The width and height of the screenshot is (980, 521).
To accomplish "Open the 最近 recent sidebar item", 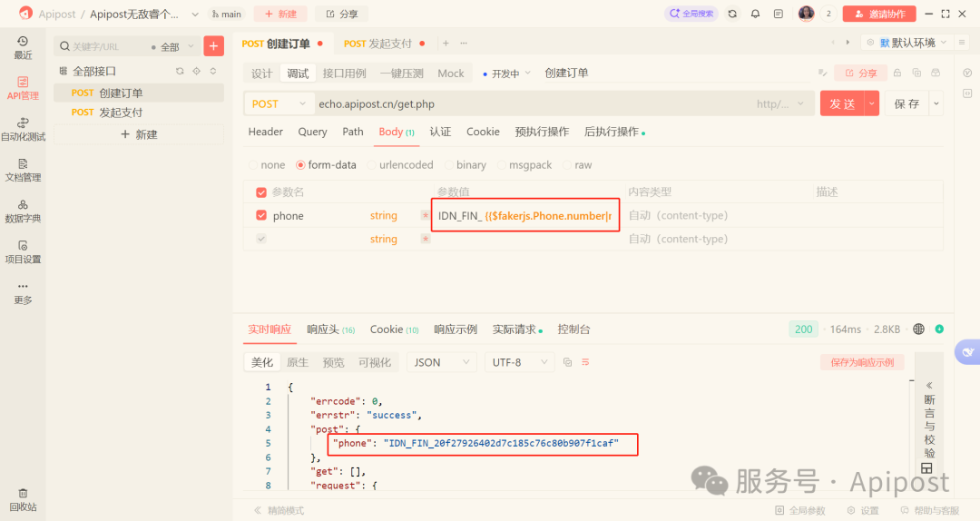I will point(23,47).
